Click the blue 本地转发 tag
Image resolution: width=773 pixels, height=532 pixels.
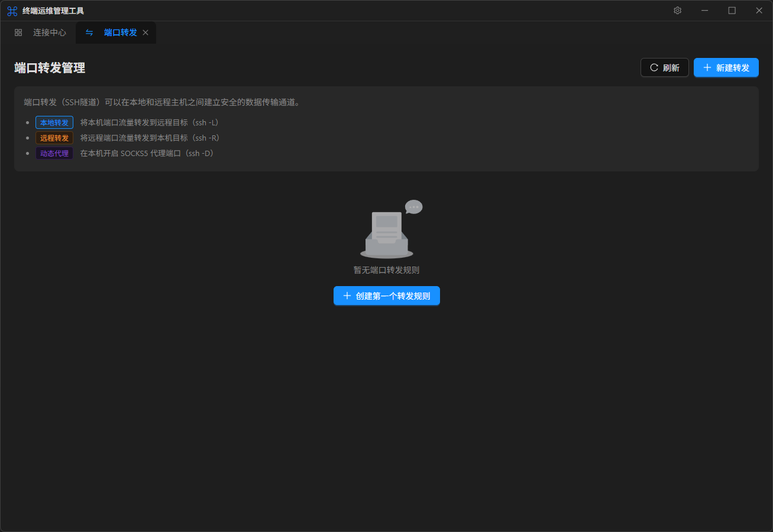(x=54, y=122)
